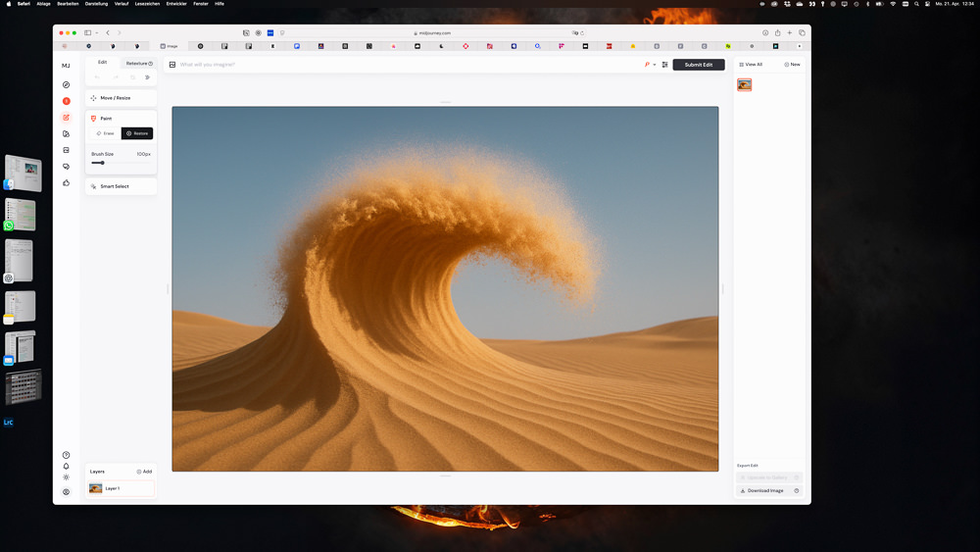
Task: Open the Help question mark icon
Action: (67, 455)
